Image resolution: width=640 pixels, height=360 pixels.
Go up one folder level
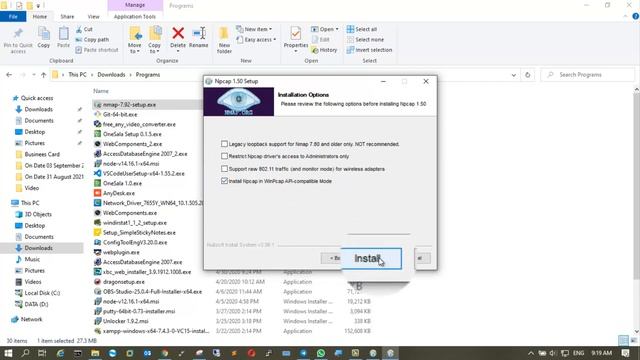(x=43, y=75)
